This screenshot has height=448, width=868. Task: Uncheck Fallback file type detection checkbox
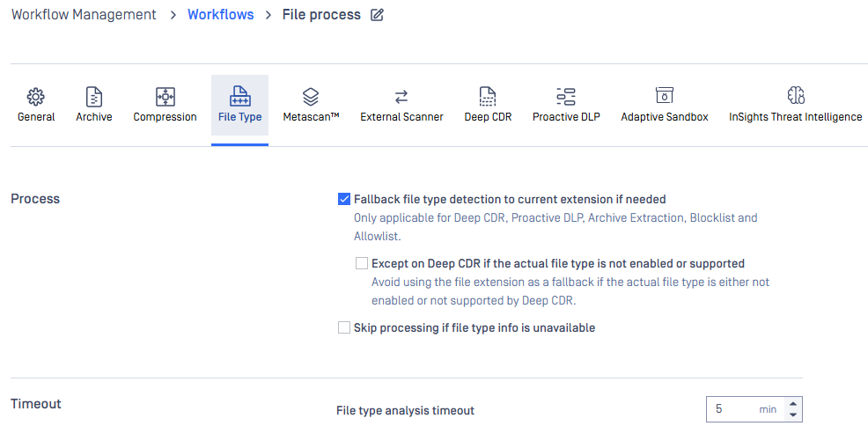click(344, 200)
